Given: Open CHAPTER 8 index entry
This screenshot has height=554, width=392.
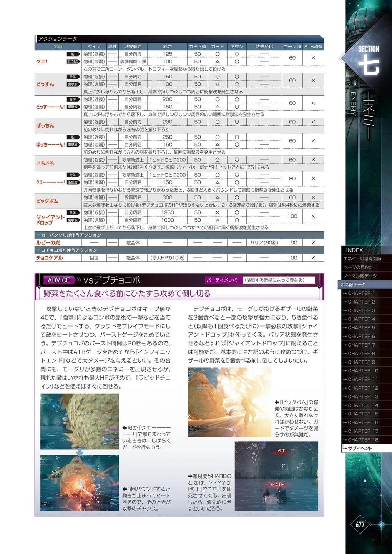Looking at the screenshot, I should pos(361,354).
